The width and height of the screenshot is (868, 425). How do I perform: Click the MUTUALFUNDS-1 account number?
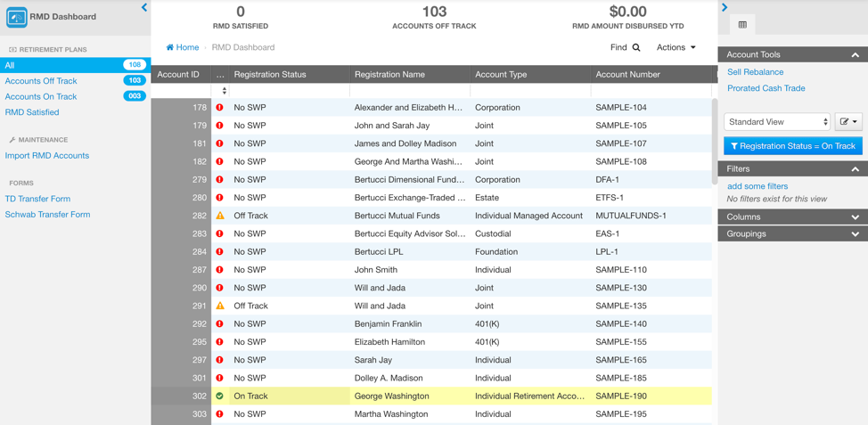pos(631,216)
